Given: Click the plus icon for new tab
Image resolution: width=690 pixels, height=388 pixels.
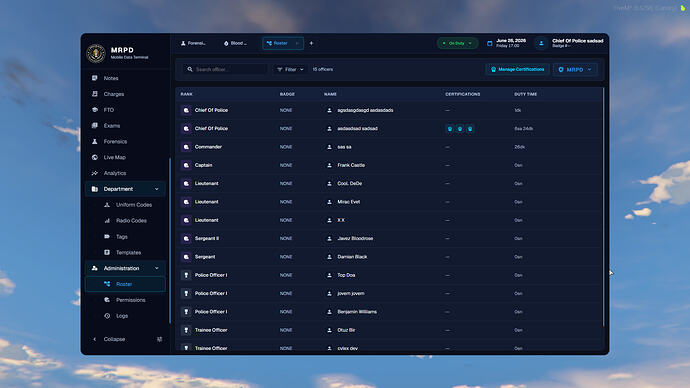Looking at the screenshot, I should (311, 43).
